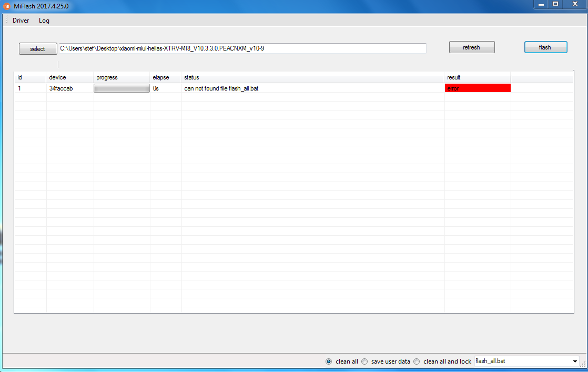Click the progress bar of device 34faccab

[121, 88]
